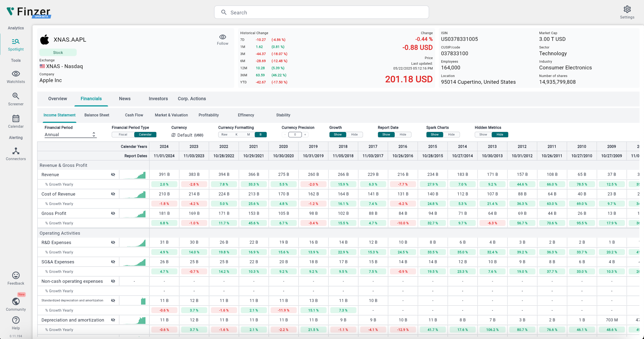Click the search magnifier icon
The height and width of the screenshot is (339, 644).
(x=224, y=12)
